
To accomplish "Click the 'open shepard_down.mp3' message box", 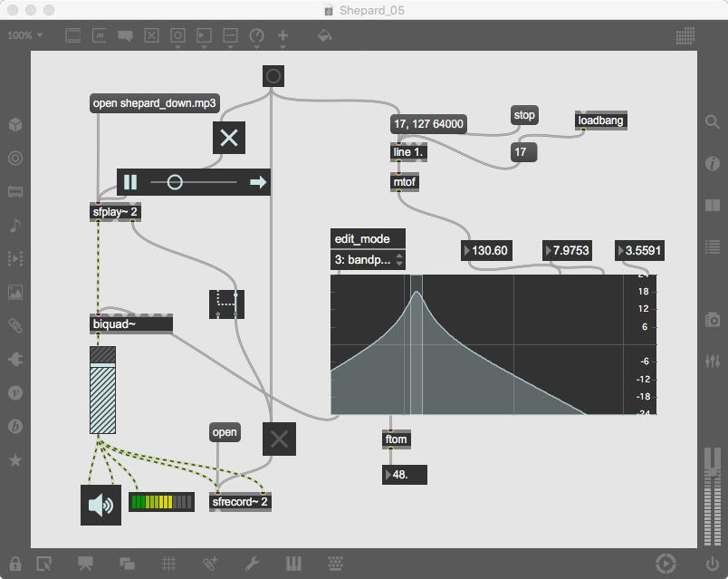I will tap(155, 103).
